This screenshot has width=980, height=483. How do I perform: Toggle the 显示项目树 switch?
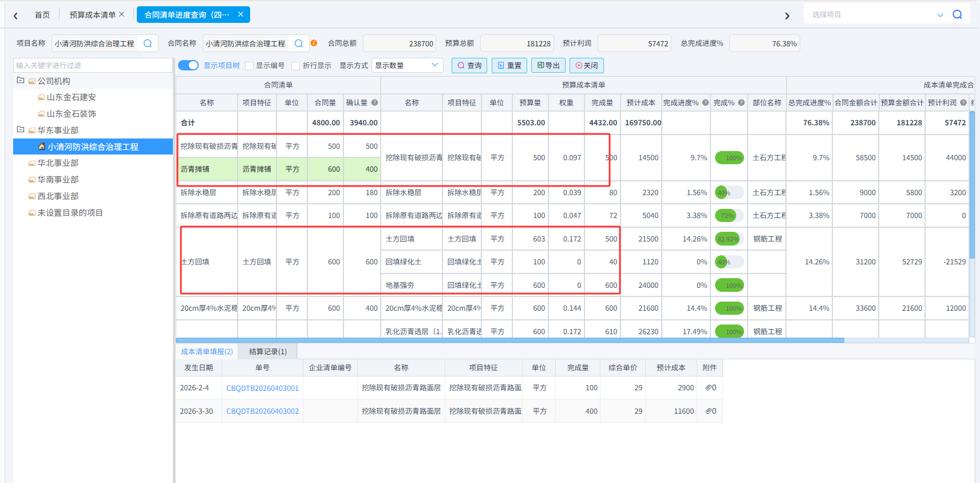pos(188,65)
